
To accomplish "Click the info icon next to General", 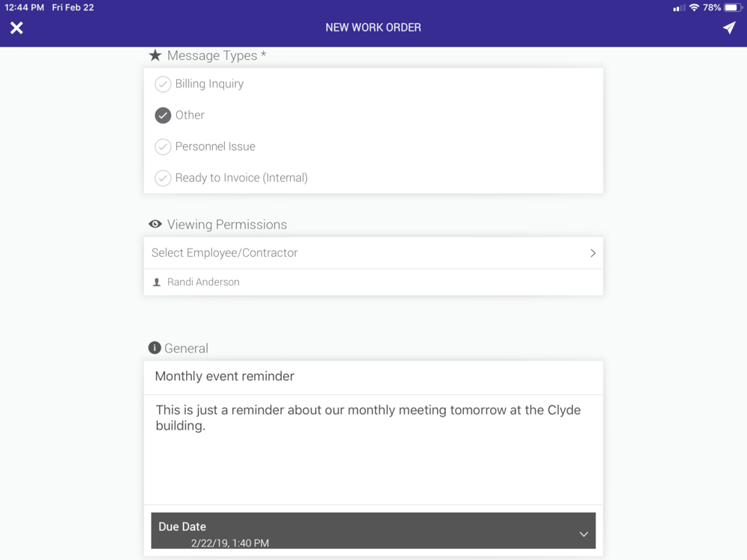I will point(155,348).
